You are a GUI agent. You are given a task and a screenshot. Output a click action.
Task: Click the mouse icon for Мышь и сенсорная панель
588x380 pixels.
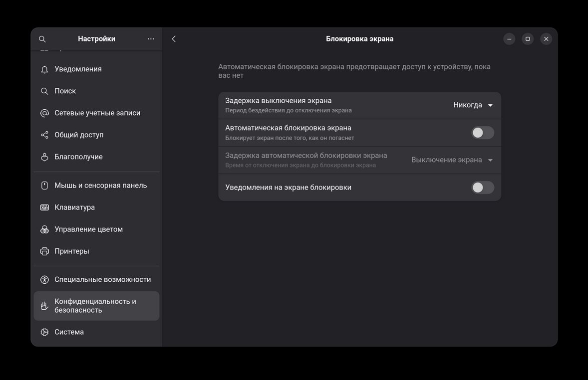(x=44, y=185)
